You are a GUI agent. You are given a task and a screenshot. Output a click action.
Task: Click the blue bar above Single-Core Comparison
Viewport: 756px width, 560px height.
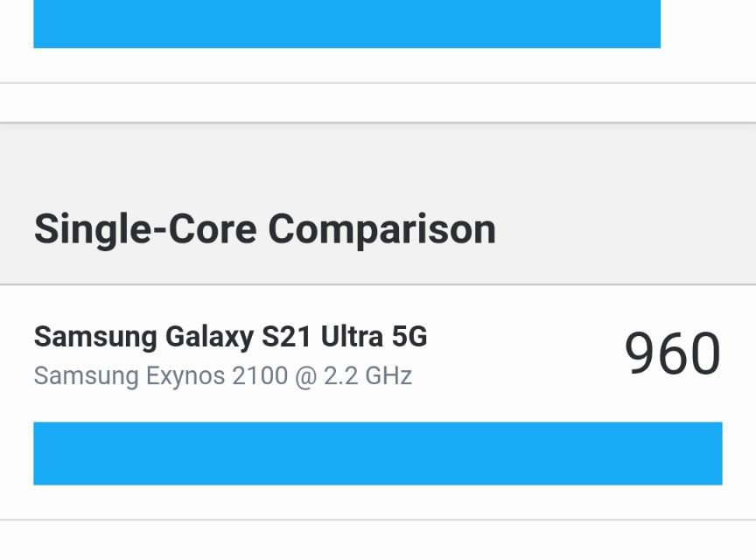tap(346, 24)
